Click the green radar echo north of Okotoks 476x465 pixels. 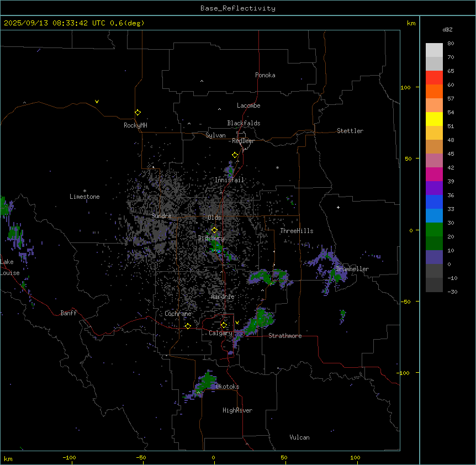(207, 381)
